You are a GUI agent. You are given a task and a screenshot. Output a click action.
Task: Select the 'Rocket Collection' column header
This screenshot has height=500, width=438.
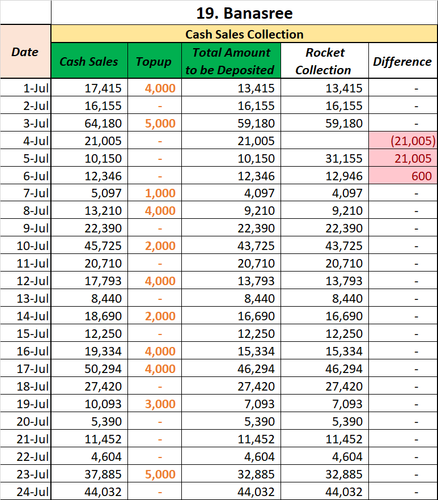pyautogui.click(x=324, y=61)
